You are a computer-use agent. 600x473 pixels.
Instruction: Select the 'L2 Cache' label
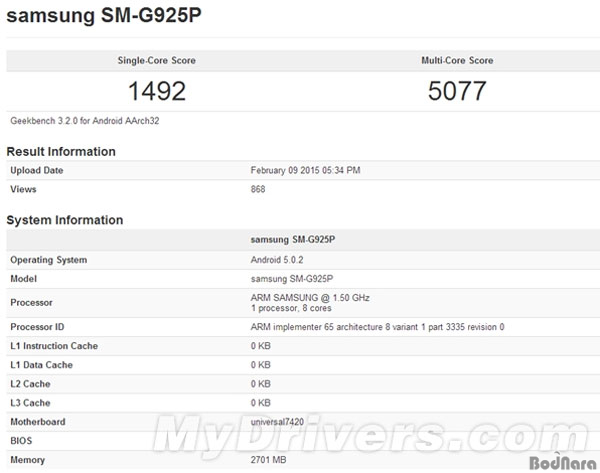[x=30, y=384]
